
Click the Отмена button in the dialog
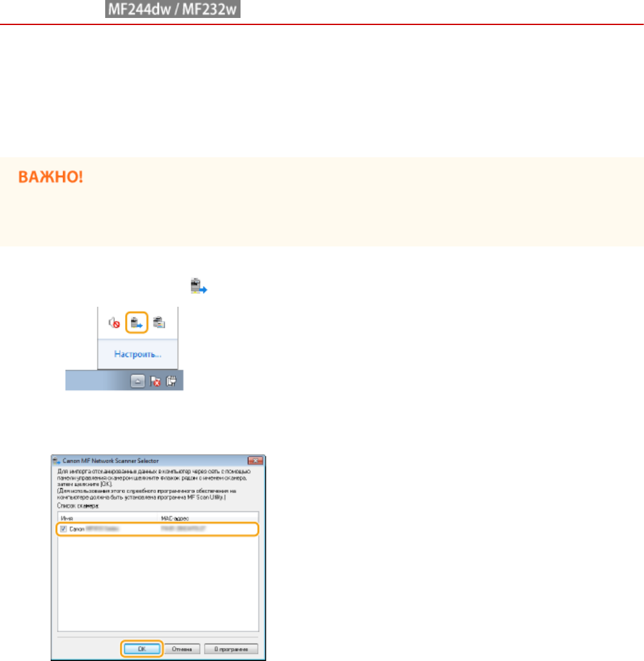tap(182, 649)
